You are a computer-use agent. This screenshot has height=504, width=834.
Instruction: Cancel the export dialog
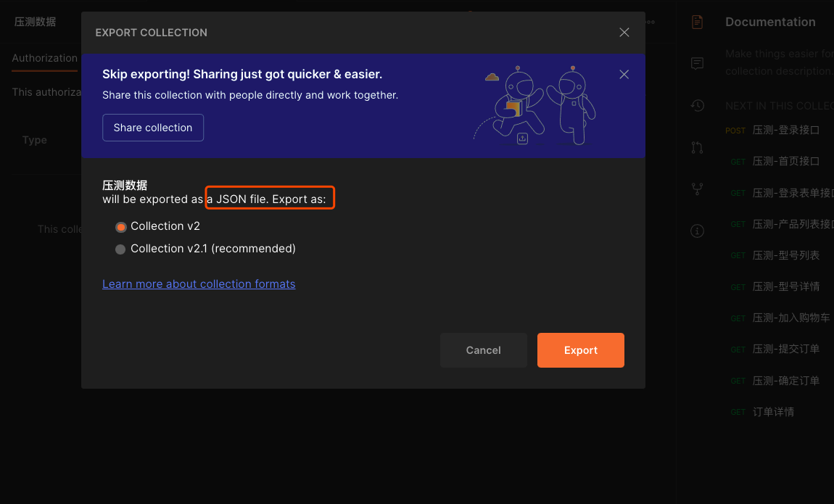(483, 350)
